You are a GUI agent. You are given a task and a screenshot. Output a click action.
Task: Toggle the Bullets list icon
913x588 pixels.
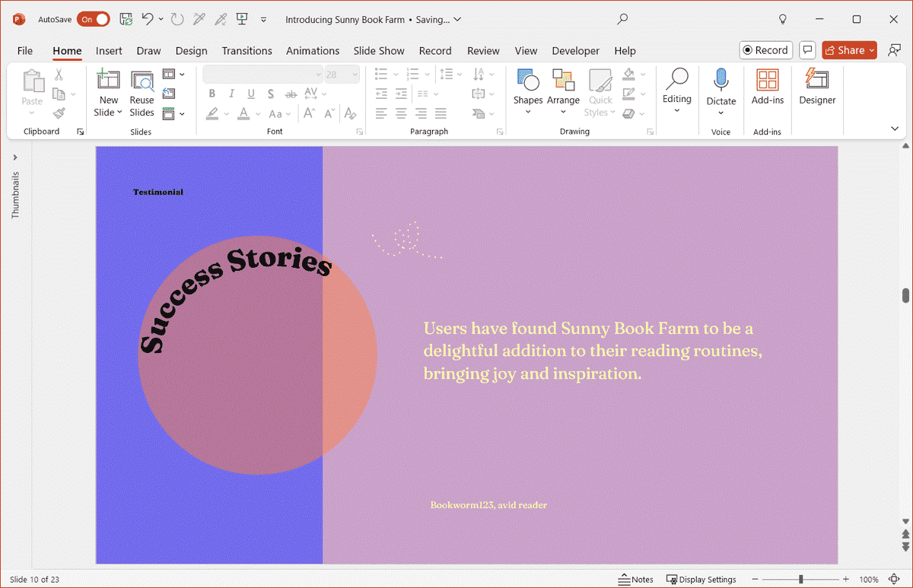(x=381, y=75)
